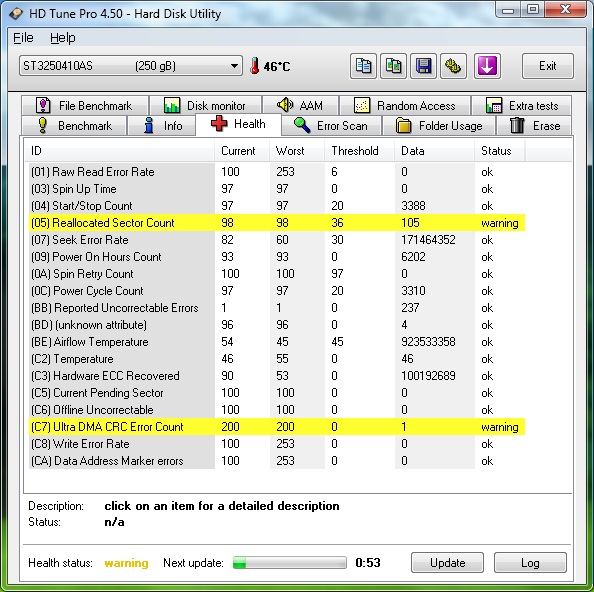Open the Extra tests tab
Image resolution: width=594 pixels, height=592 pixels.
point(522,105)
